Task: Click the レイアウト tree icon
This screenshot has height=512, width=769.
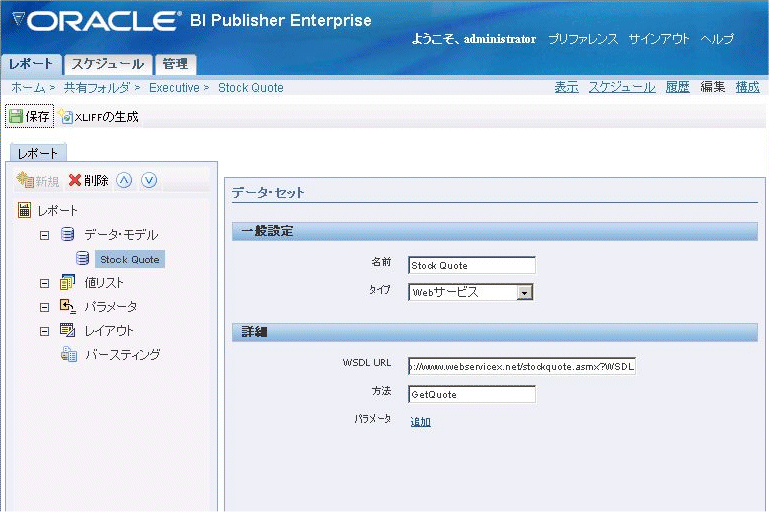Action: (67, 330)
